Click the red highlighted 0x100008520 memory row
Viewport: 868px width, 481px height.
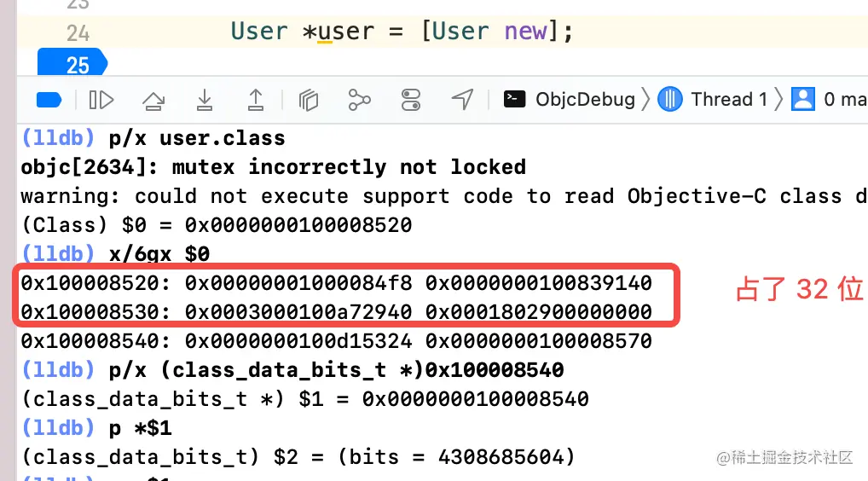tap(337, 283)
